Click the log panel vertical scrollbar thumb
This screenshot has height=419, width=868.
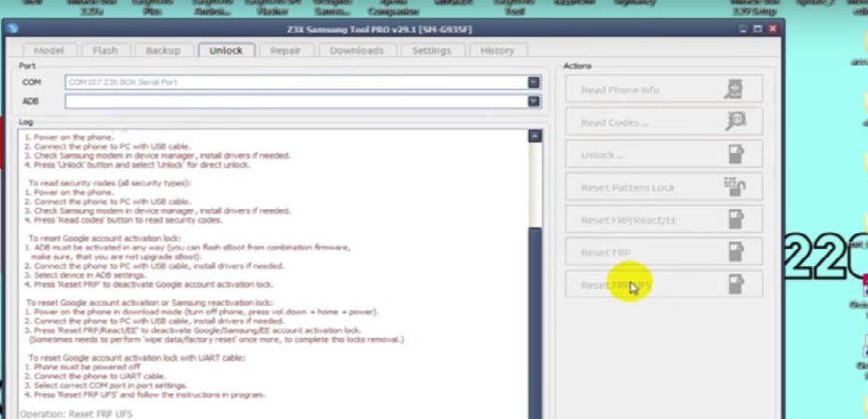535,321
